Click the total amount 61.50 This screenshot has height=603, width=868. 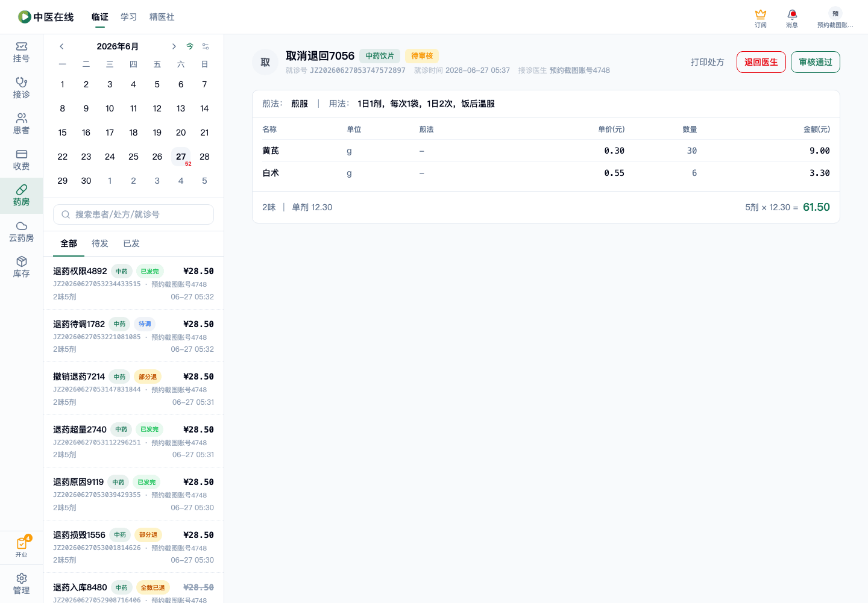pos(816,207)
